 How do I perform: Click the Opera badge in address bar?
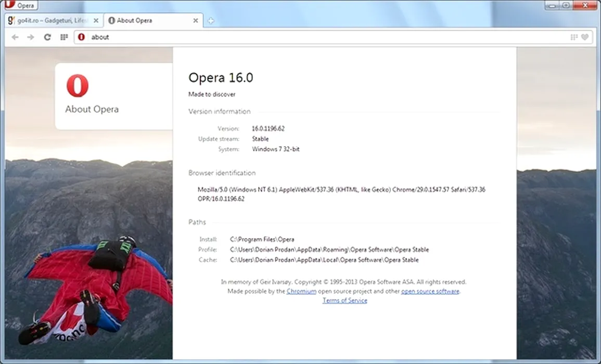click(81, 37)
